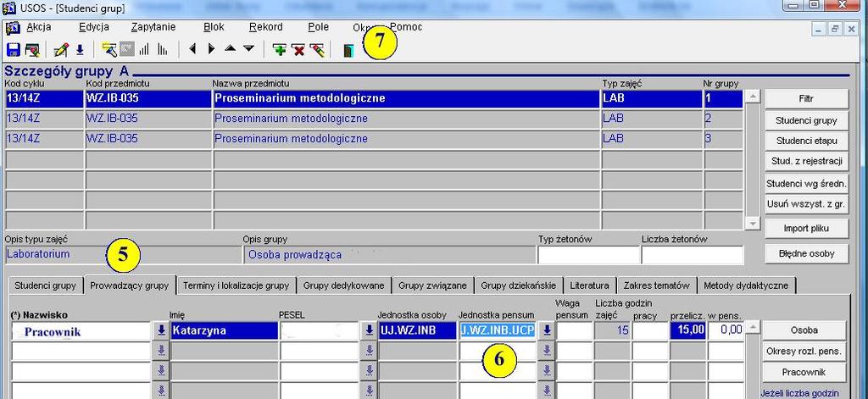This screenshot has height=399, width=868.
Task: Move to next record with down arrow
Action: (249, 49)
